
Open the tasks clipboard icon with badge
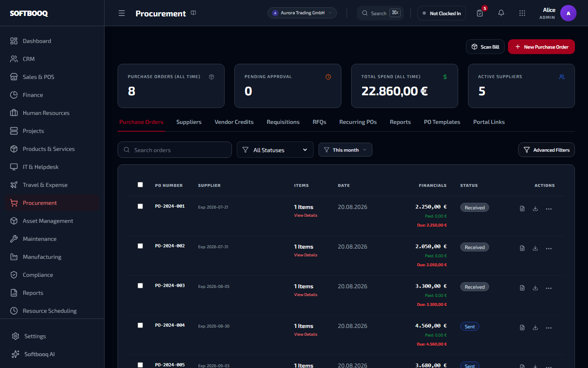pyautogui.click(x=480, y=13)
